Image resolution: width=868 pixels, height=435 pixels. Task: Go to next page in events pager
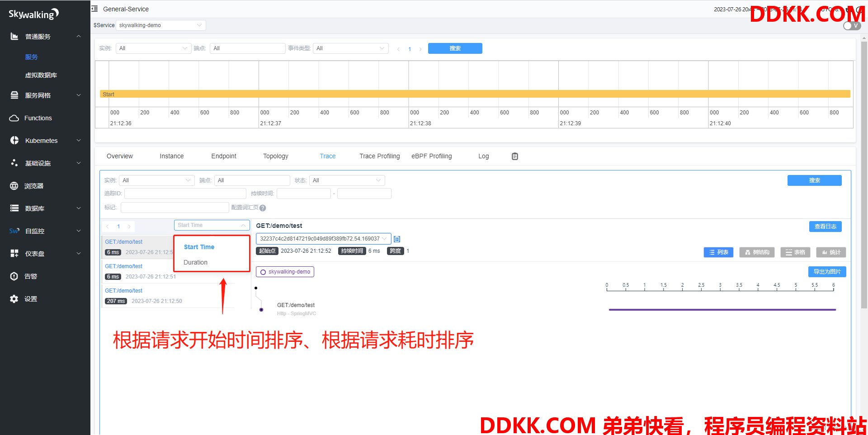[420, 49]
